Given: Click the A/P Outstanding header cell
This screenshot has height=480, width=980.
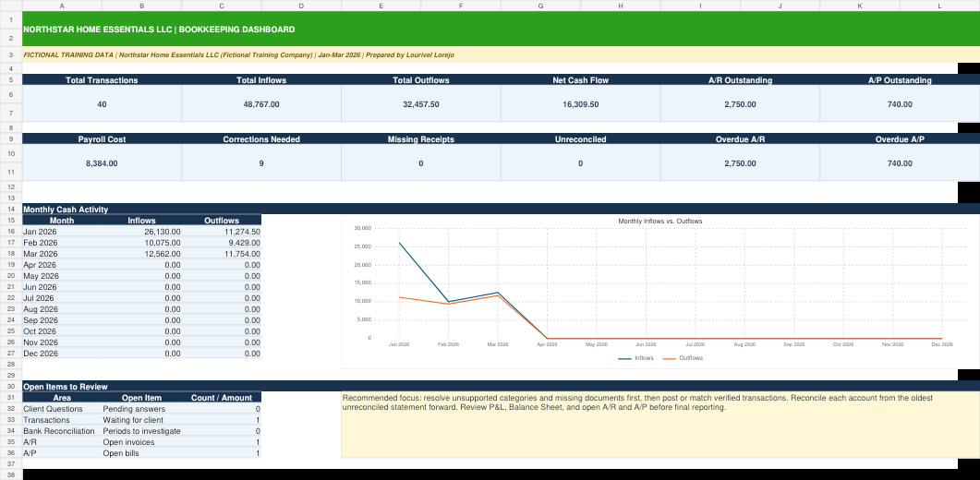Looking at the screenshot, I should point(900,80).
